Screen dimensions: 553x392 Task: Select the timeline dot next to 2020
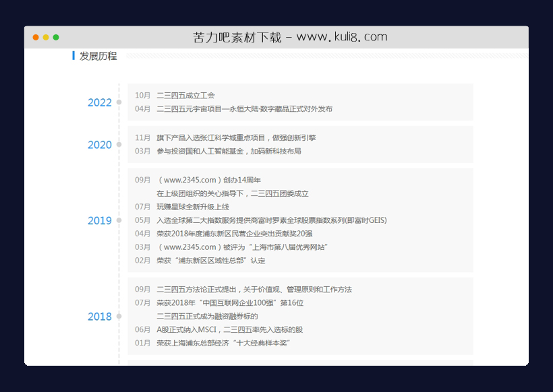pyautogui.click(x=119, y=144)
